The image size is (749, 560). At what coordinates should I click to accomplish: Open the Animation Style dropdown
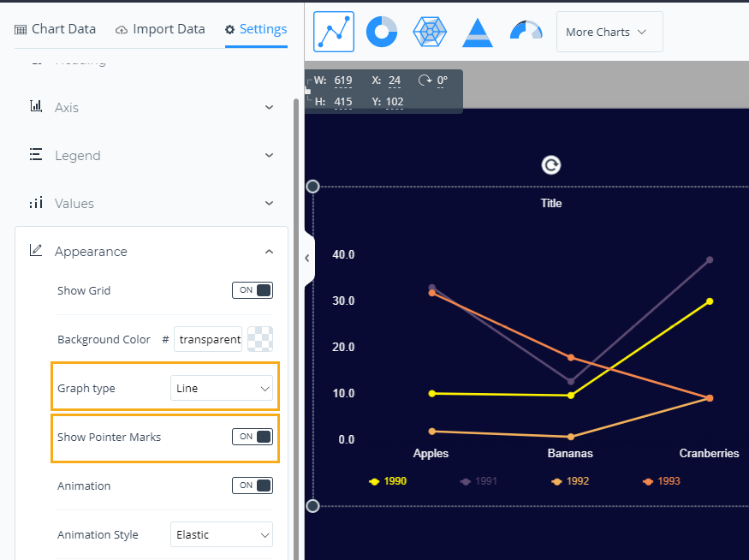click(222, 534)
